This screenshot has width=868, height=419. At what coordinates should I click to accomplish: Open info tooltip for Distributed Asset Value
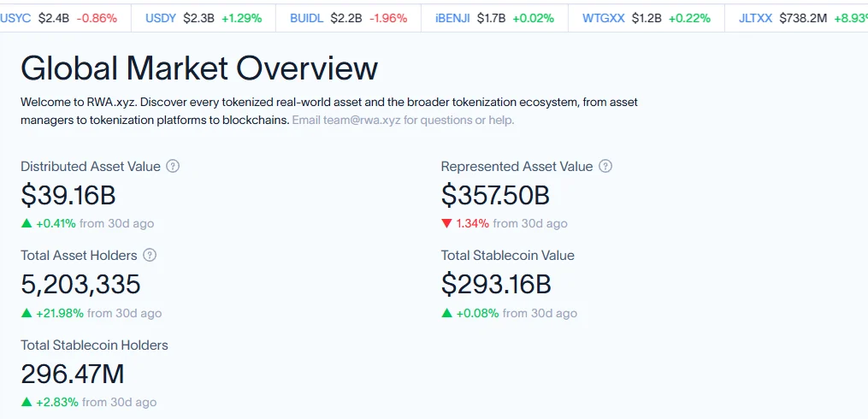pyautogui.click(x=173, y=166)
